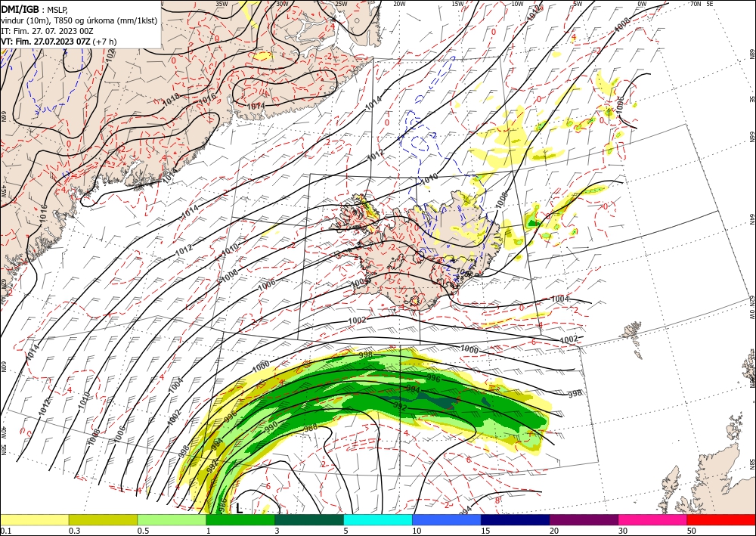Pick the royal blue 10–15 legend swatch

coord(447,519)
